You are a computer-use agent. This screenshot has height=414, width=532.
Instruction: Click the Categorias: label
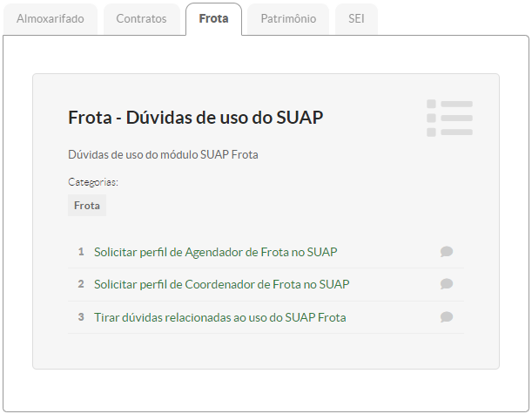point(93,182)
